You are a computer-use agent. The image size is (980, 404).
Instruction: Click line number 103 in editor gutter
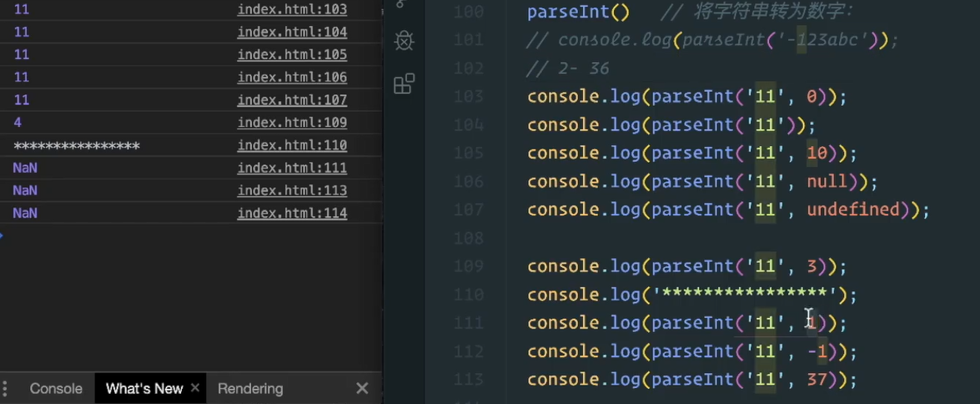(469, 97)
